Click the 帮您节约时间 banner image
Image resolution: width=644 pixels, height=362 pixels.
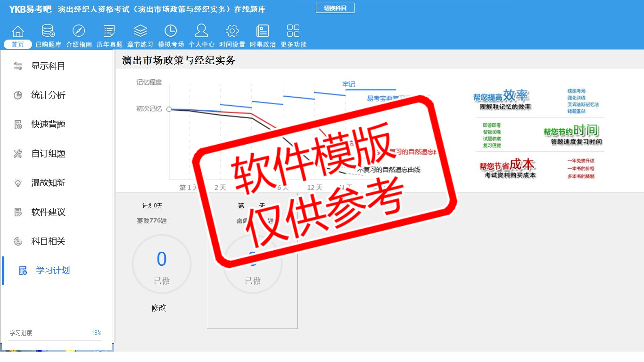click(x=572, y=134)
